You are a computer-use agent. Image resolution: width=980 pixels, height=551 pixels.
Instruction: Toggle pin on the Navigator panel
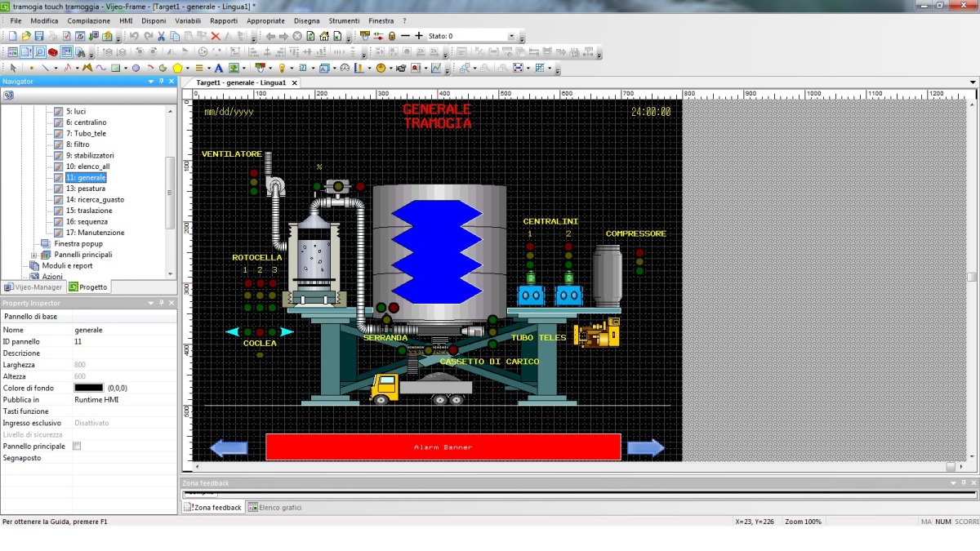161,82
